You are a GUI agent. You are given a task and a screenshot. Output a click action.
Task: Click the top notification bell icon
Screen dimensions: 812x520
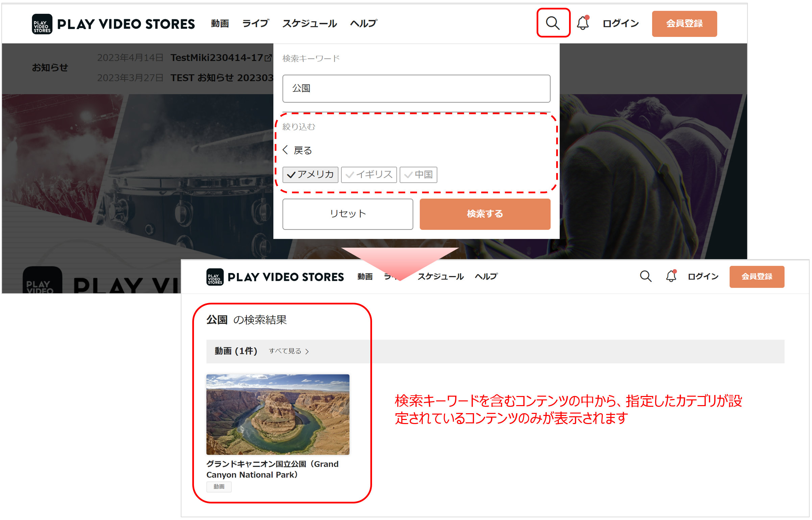[583, 23]
